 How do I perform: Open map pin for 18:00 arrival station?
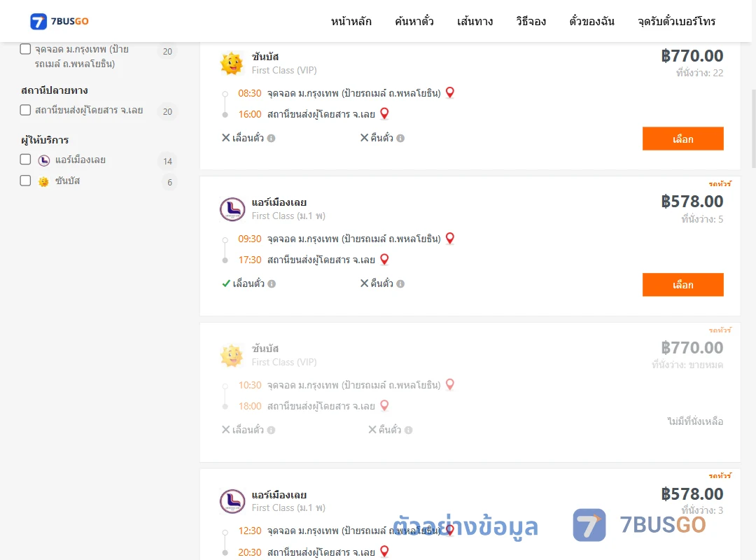click(x=384, y=406)
